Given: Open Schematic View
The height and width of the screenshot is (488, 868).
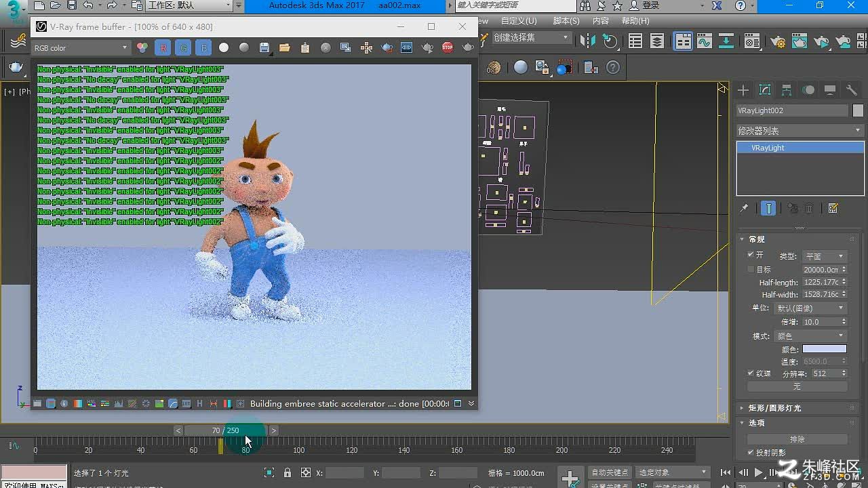Looking at the screenshot, I should 726,41.
